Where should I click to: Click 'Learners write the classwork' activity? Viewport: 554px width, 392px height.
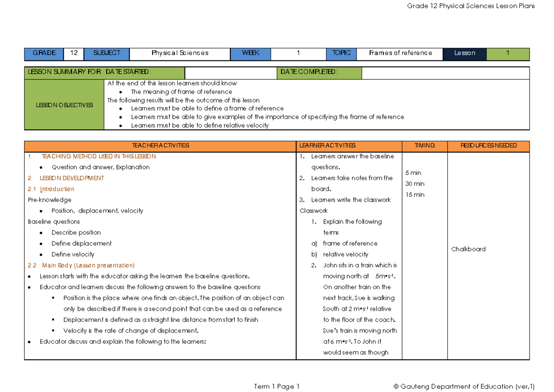pyautogui.click(x=351, y=200)
